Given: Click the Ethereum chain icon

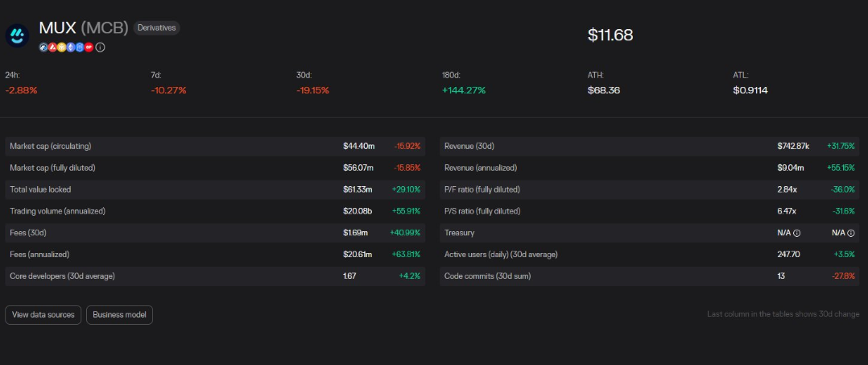Looking at the screenshot, I should (x=71, y=48).
